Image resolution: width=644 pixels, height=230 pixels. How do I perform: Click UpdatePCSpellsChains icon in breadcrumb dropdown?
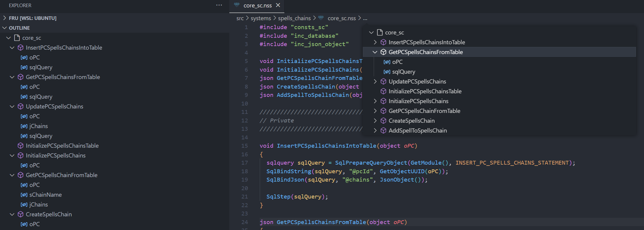click(383, 81)
